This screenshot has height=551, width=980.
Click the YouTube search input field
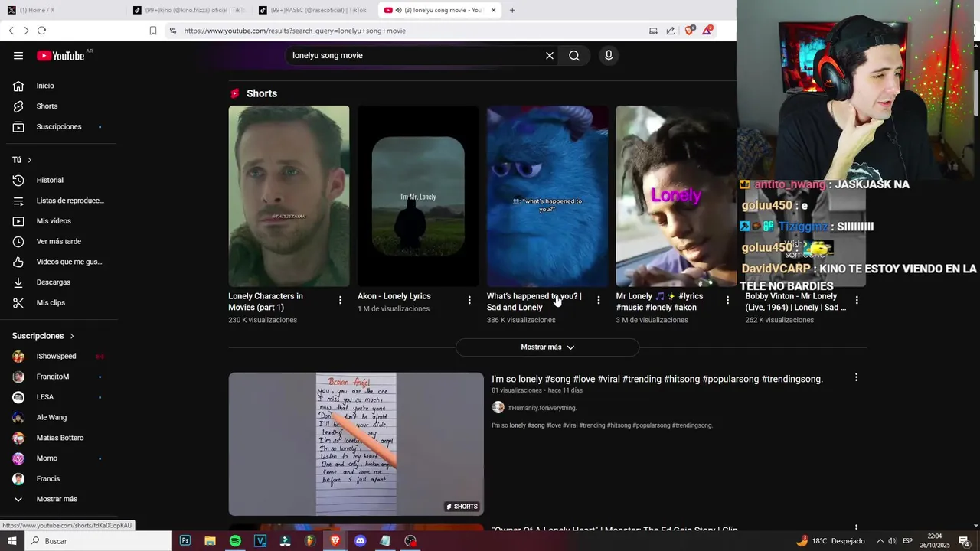pos(413,55)
